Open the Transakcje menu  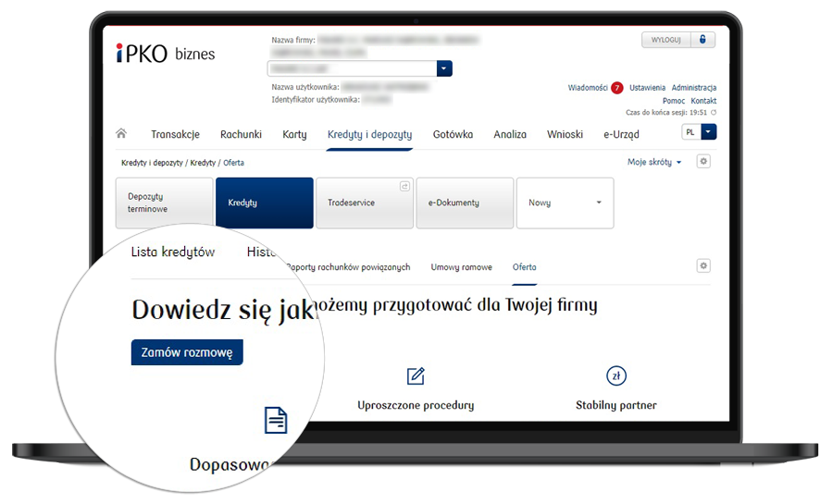[175, 134]
